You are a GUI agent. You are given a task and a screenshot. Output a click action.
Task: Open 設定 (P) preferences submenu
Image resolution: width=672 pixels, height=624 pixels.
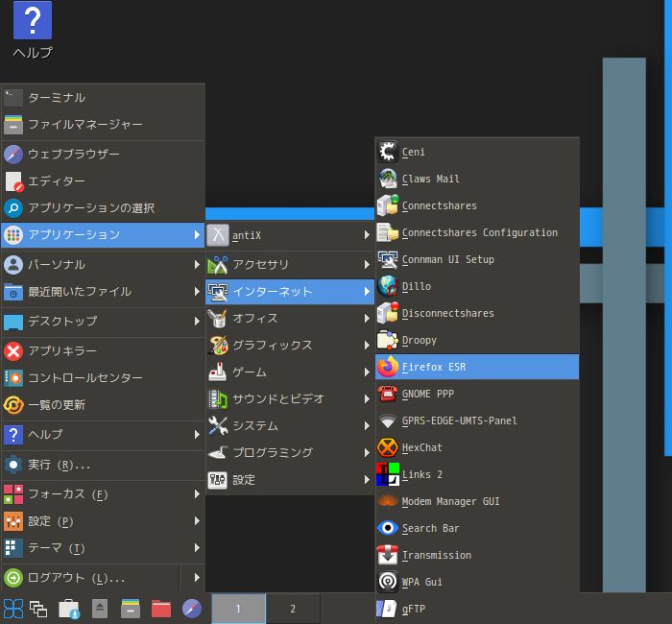[x=103, y=521]
